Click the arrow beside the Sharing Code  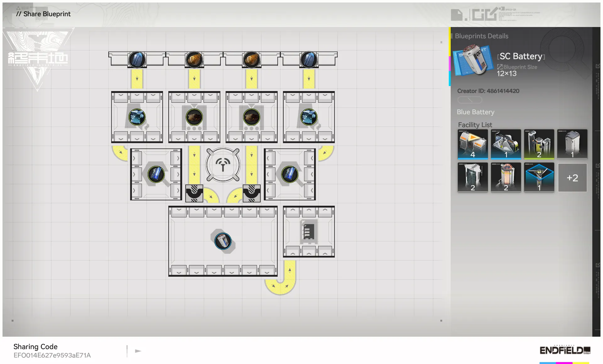point(138,351)
